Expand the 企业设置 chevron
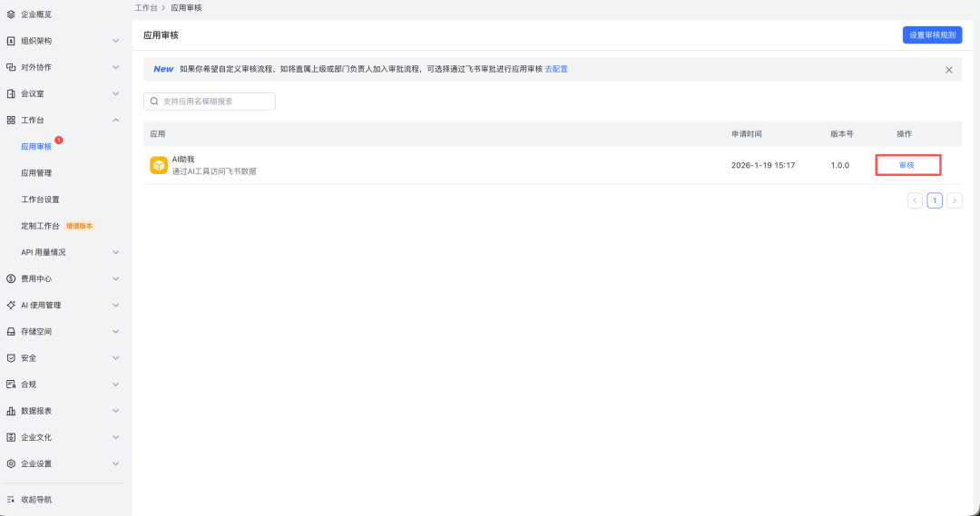This screenshot has height=516, width=980. click(115, 463)
